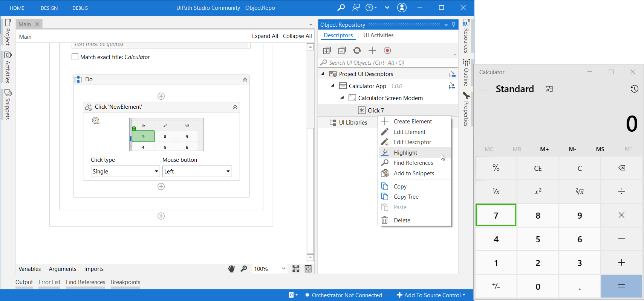Click the plus icon to add descriptor
Screen dimensions: 644x301
(x=372, y=50)
